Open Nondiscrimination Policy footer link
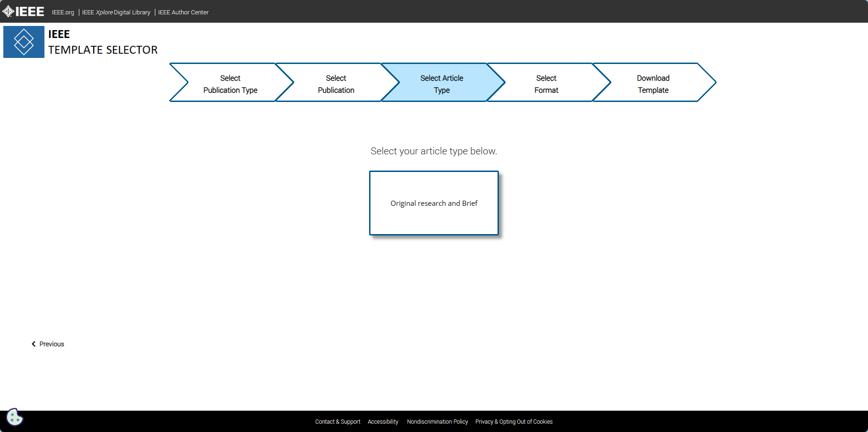This screenshot has height=432, width=868. pyautogui.click(x=437, y=422)
